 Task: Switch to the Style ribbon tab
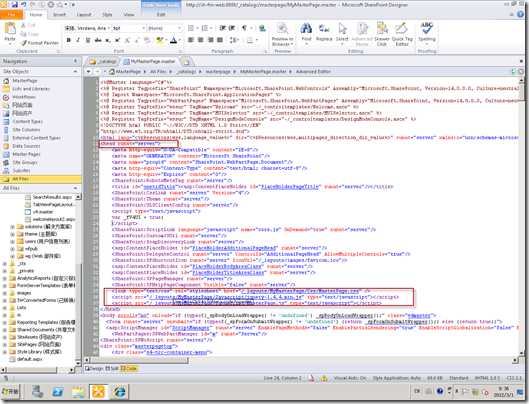pyautogui.click(x=107, y=15)
